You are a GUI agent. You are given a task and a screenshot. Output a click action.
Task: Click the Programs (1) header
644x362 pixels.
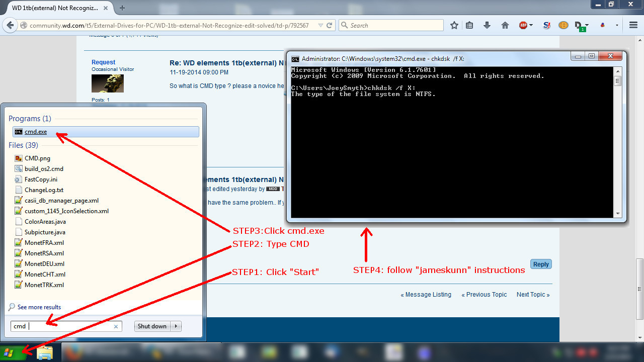click(30, 119)
